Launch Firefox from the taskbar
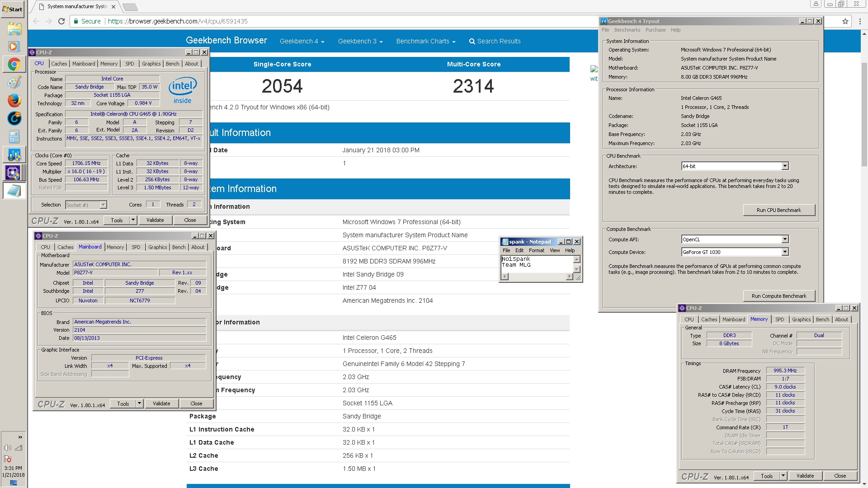 [14, 100]
